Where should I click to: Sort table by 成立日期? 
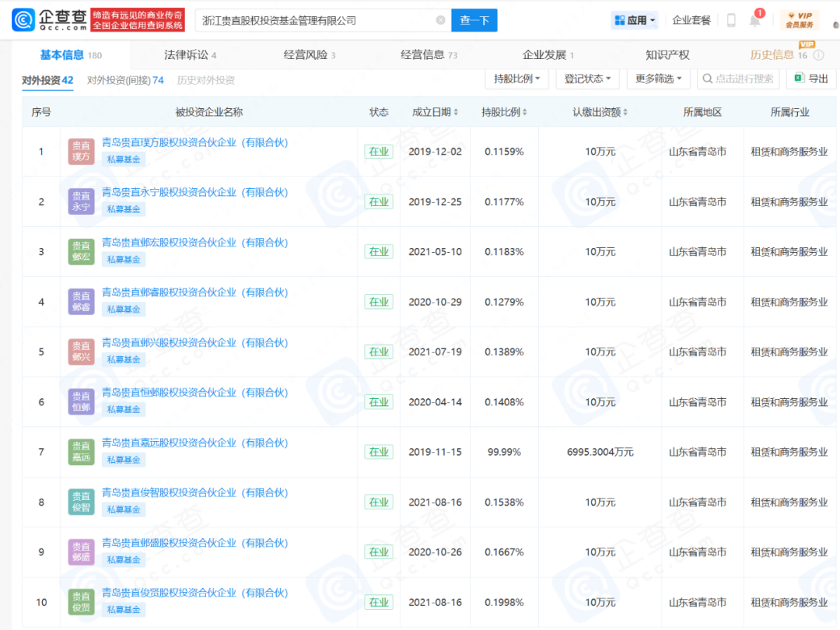click(x=436, y=112)
